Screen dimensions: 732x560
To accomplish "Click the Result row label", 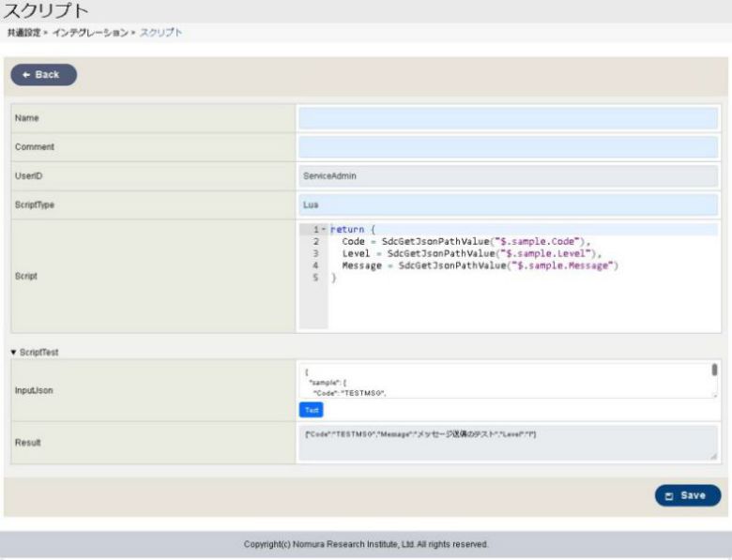I will (28, 443).
